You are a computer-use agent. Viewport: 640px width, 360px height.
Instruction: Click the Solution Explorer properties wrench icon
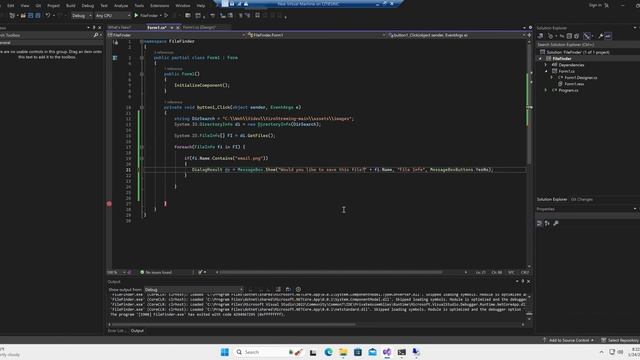pos(600,36)
